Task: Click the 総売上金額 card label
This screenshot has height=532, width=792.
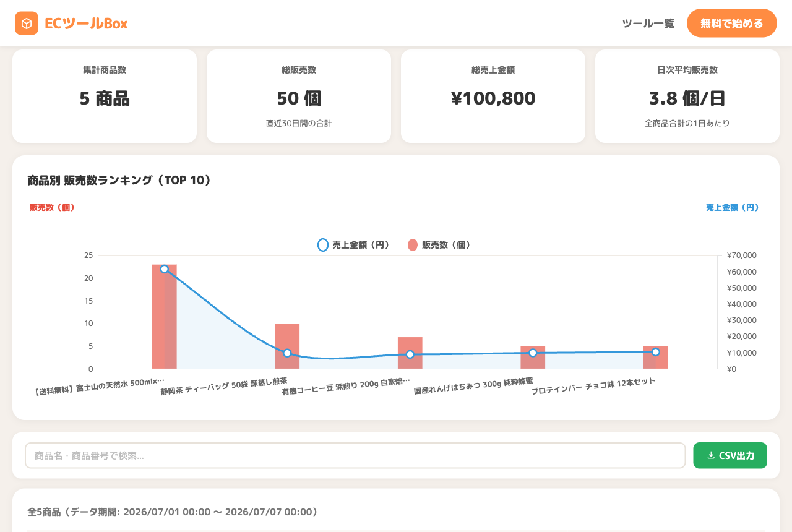Action: coord(493,70)
